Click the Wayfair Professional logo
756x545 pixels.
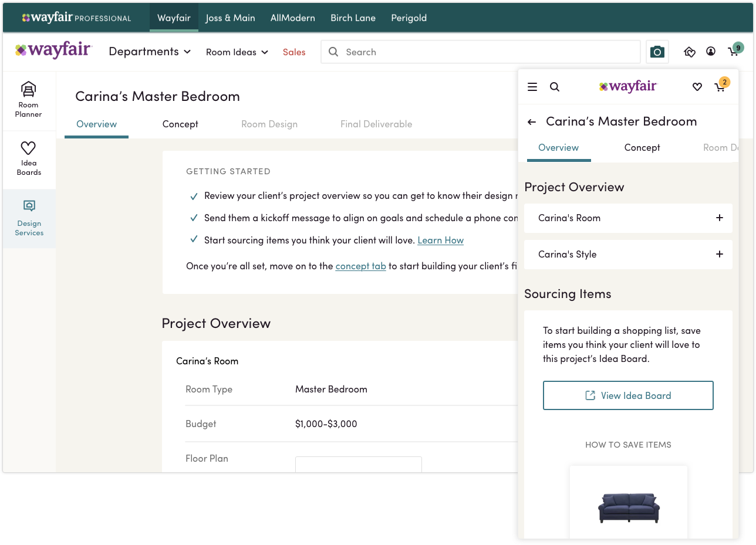click(76, 18)
